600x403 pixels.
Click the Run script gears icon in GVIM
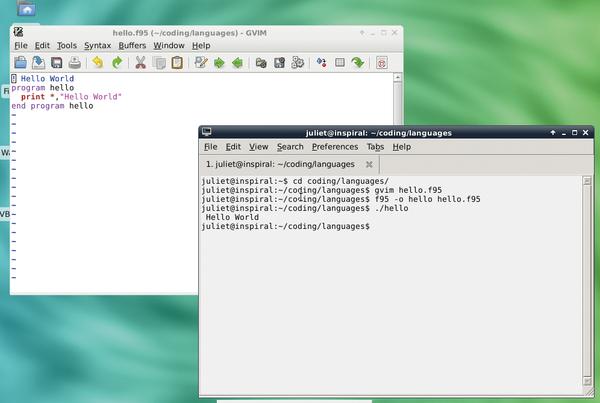pyautogui.click(x=297, y=62)
